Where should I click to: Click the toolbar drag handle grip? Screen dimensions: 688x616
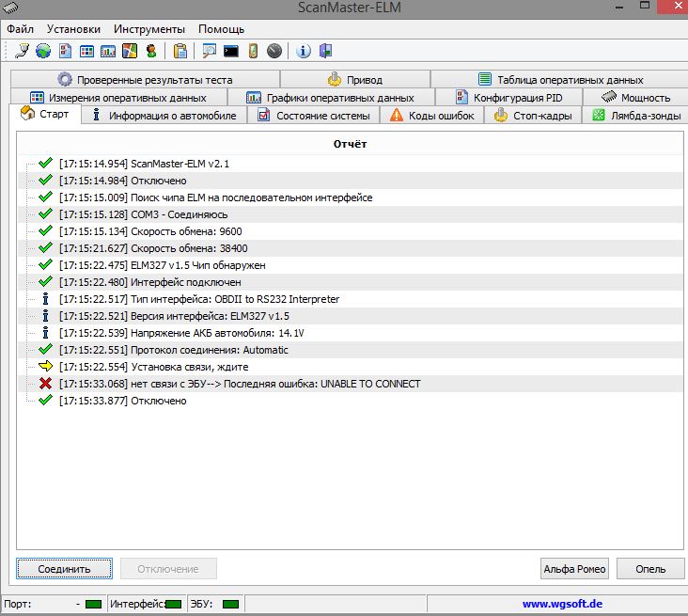tap(6, 51)
